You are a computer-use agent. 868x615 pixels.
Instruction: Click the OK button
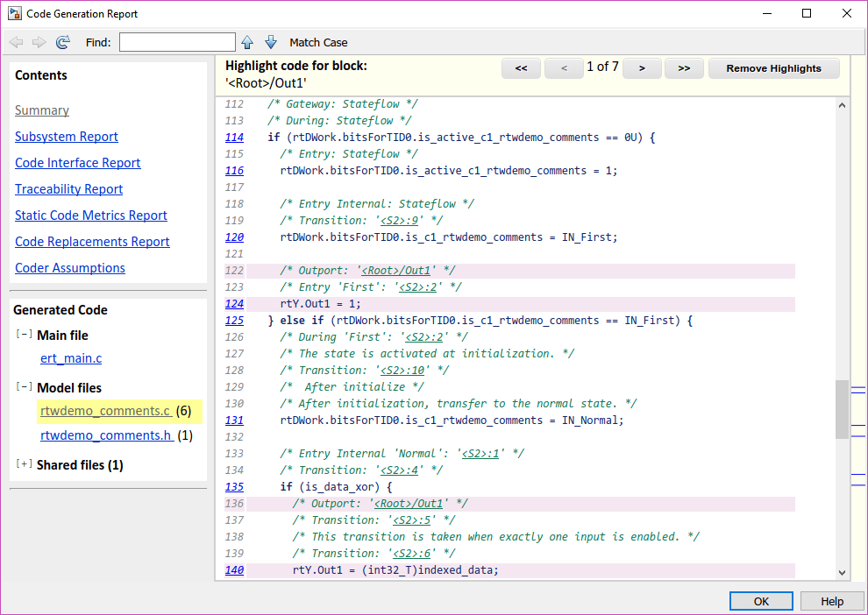[761, 601]
